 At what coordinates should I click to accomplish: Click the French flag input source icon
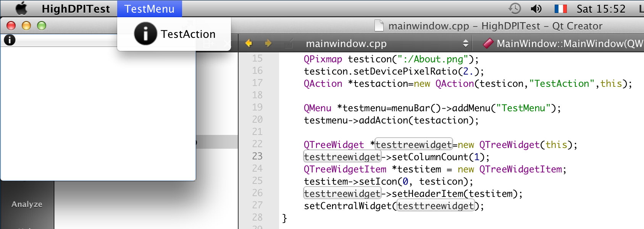click(560, 9)
